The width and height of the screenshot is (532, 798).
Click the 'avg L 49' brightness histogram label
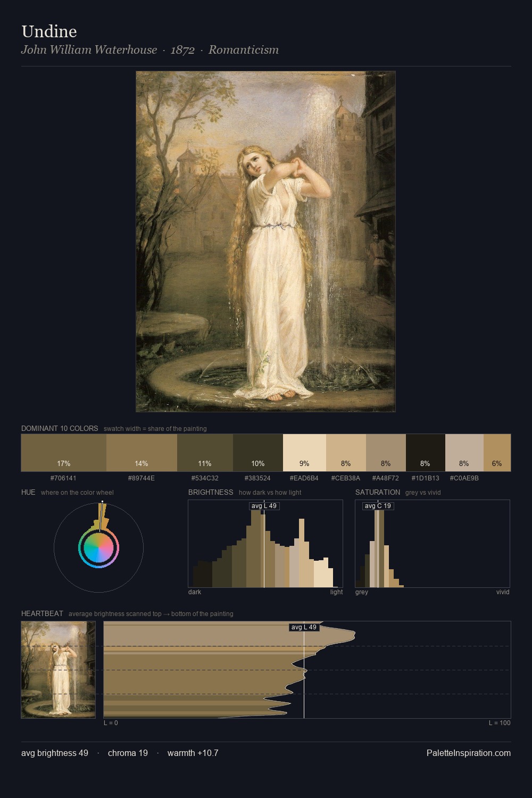point(264,506)
